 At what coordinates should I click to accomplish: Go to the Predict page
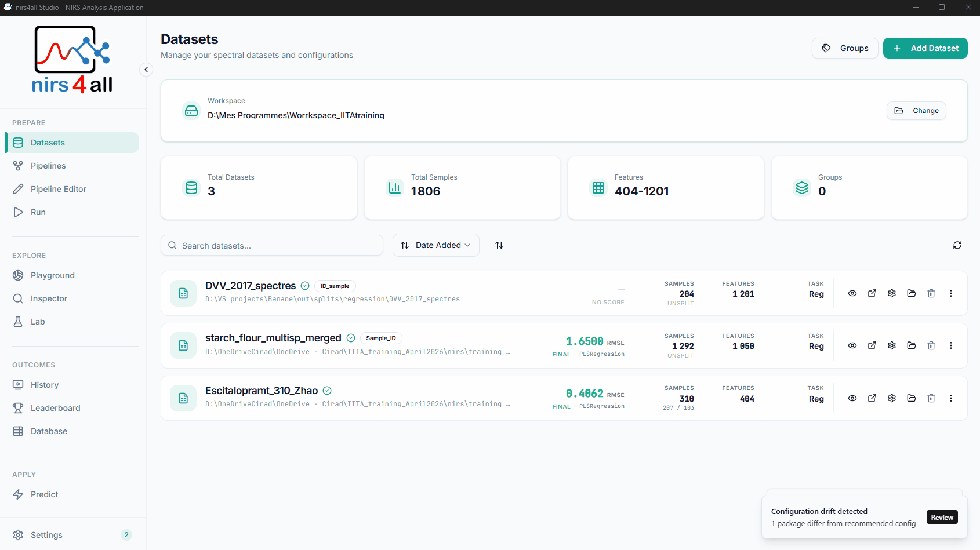(72, 494)
